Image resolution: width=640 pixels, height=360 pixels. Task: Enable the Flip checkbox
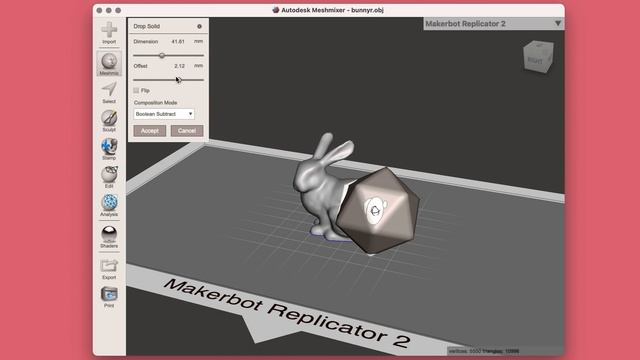click(136, 90)
